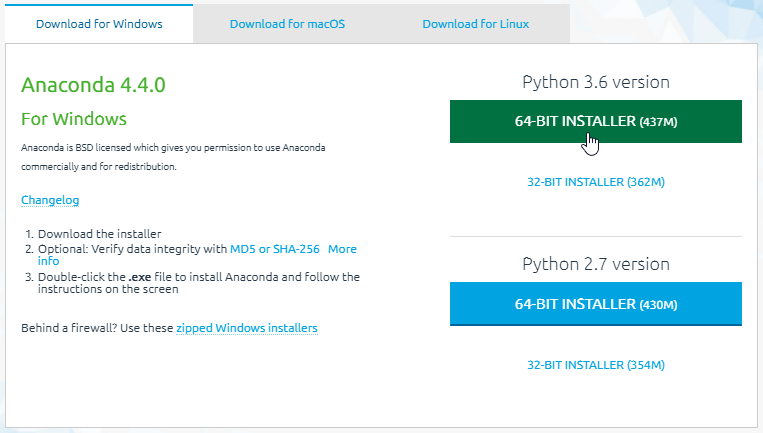Open the Changelog link
Viewport: 763px width, 433px height.
tap(50, 200)
